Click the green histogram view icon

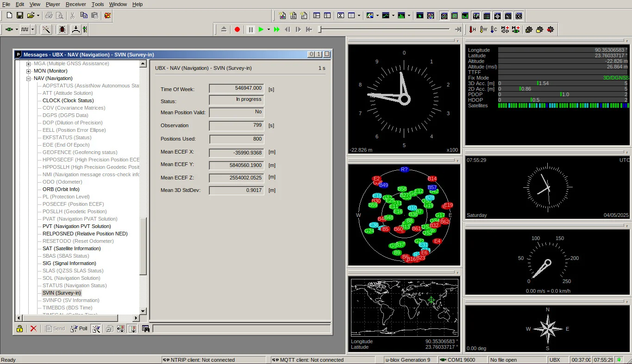click(x=401, y=15)
